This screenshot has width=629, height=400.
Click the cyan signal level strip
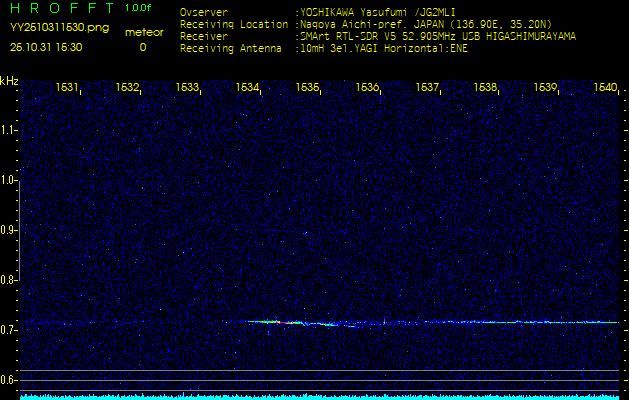[320, 396]
